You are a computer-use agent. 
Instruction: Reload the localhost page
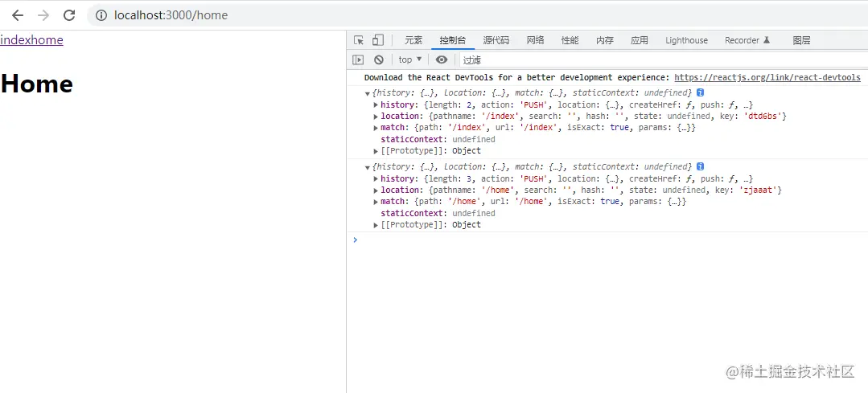coord(68,15)
